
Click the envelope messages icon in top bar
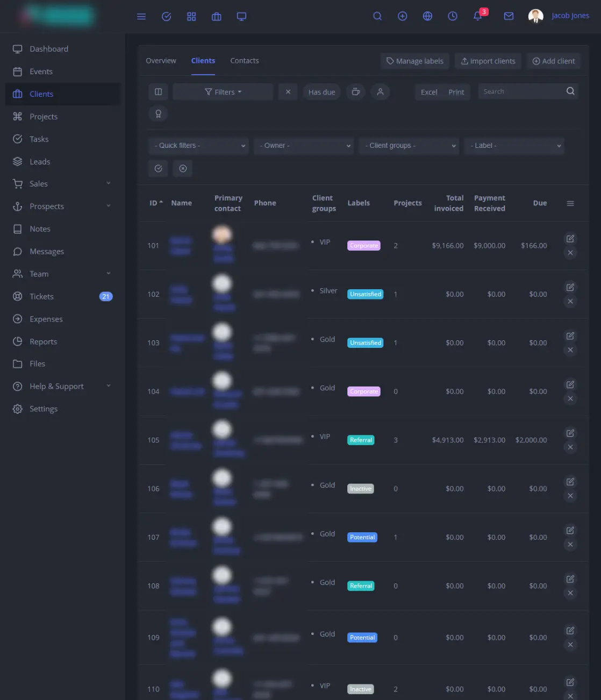coord(509,16)
